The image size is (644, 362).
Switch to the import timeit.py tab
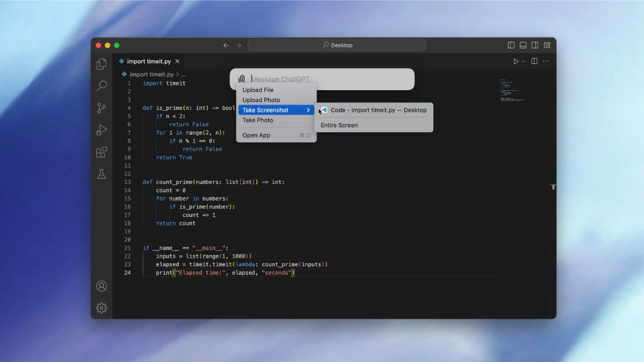tap(149, 61)
